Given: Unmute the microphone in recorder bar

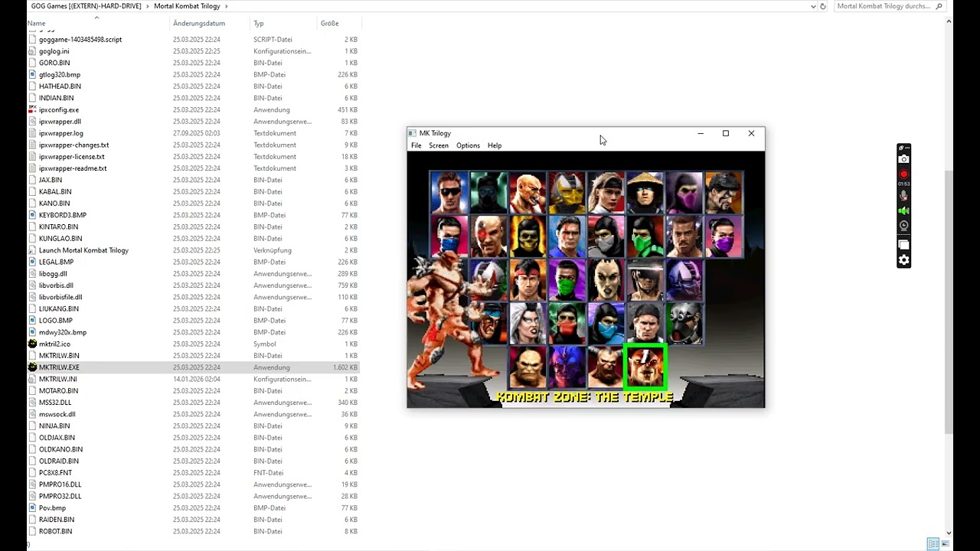Looking at the screenshot, I should 903,196.
